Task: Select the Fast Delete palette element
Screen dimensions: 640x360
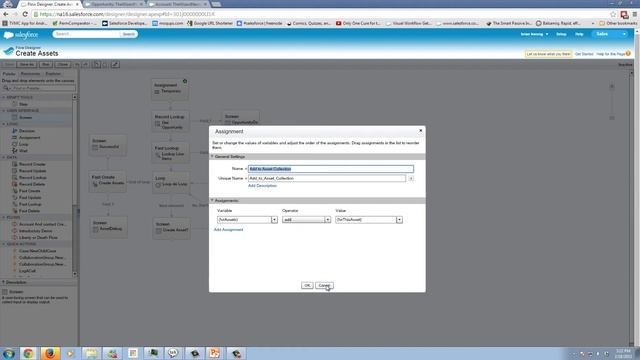Action: pyautogui.click(x=29, y=211)
